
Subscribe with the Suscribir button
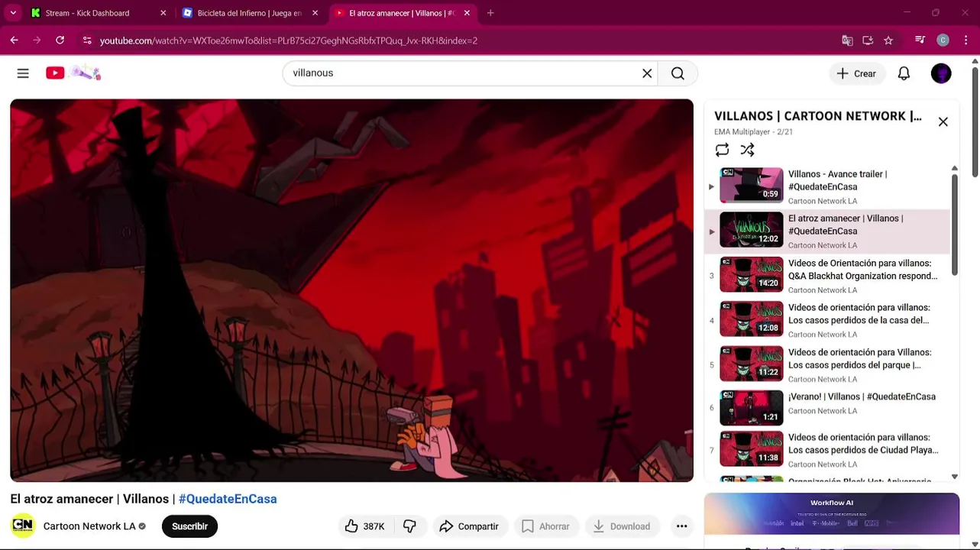tap(189, 526)
